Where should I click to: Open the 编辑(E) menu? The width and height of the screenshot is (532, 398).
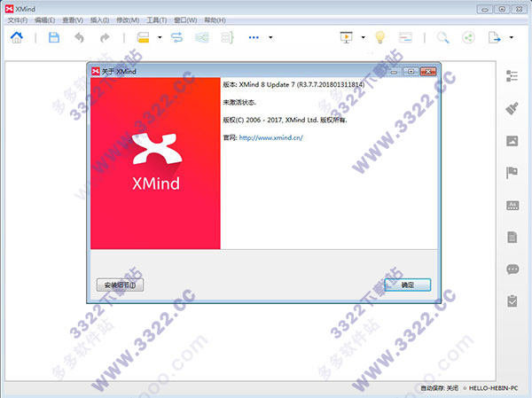(x=45, y=20)
